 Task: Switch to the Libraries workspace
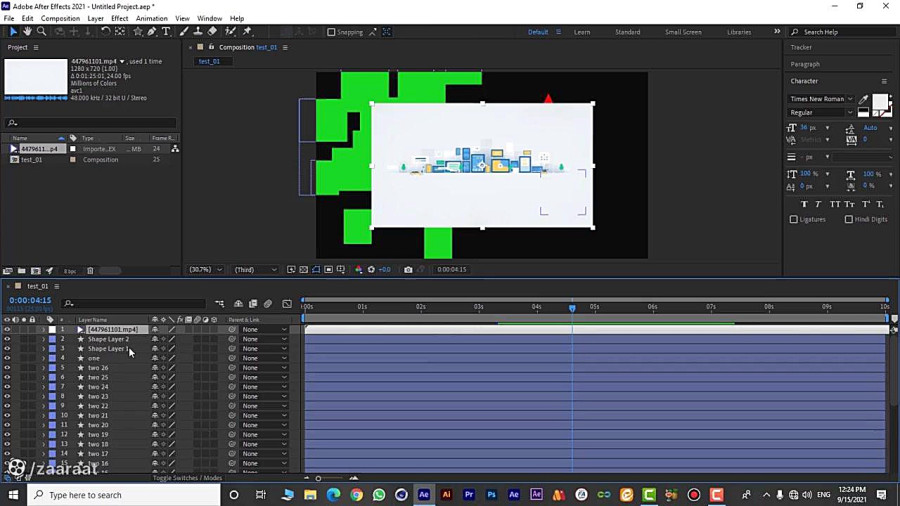[x=739, y=32]
